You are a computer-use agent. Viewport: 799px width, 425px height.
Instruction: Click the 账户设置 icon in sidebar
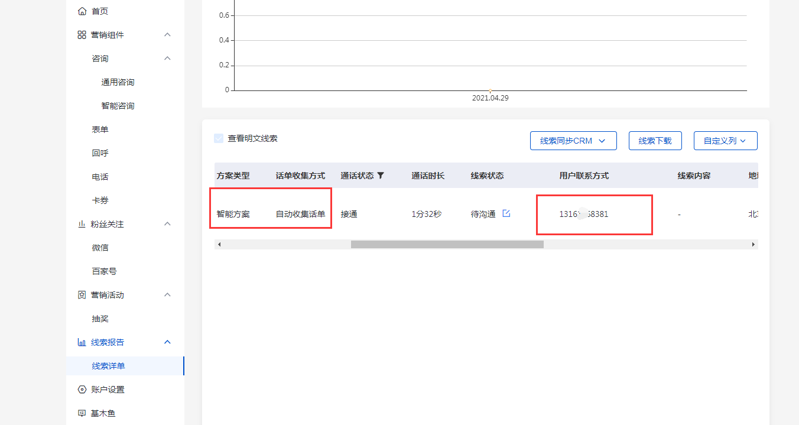82,389
